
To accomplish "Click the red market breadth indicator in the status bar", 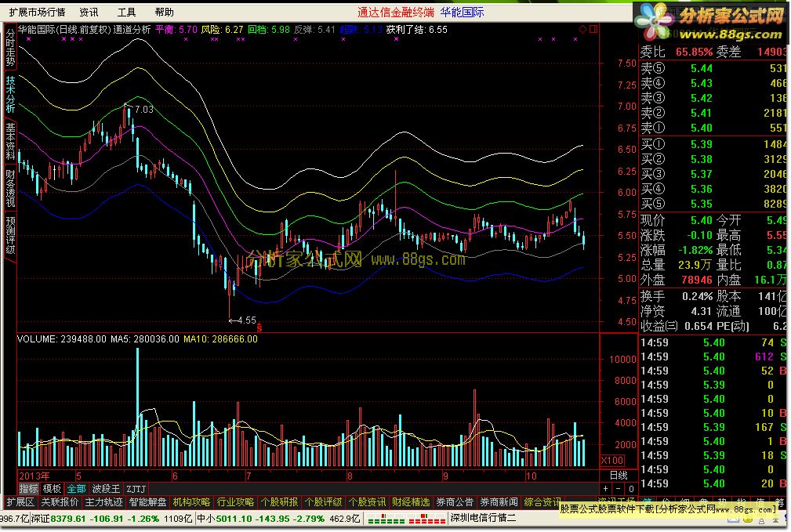I will click(426, 519).
